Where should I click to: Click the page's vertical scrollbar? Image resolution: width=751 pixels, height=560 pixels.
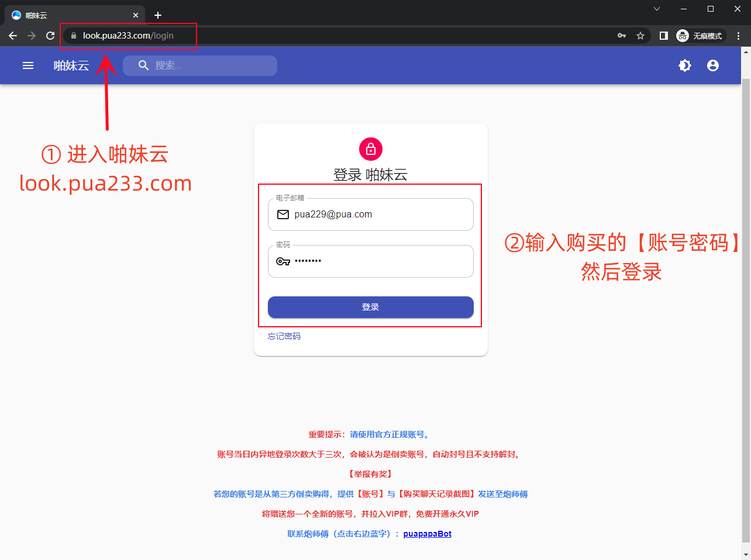point(745,292)
